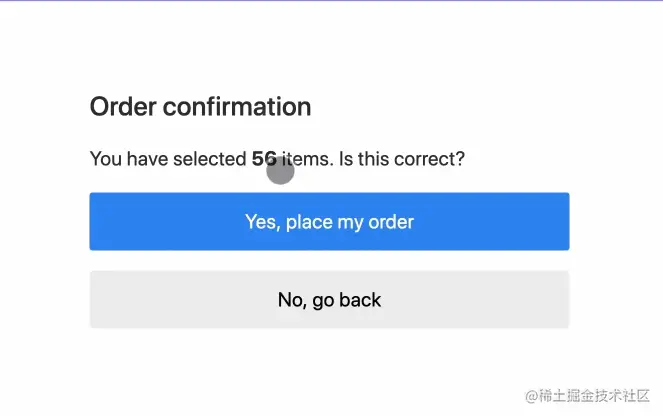Click the word 'Order' in the heading
The width and height of the screenshot is (663, 416).
click(123, 106)
